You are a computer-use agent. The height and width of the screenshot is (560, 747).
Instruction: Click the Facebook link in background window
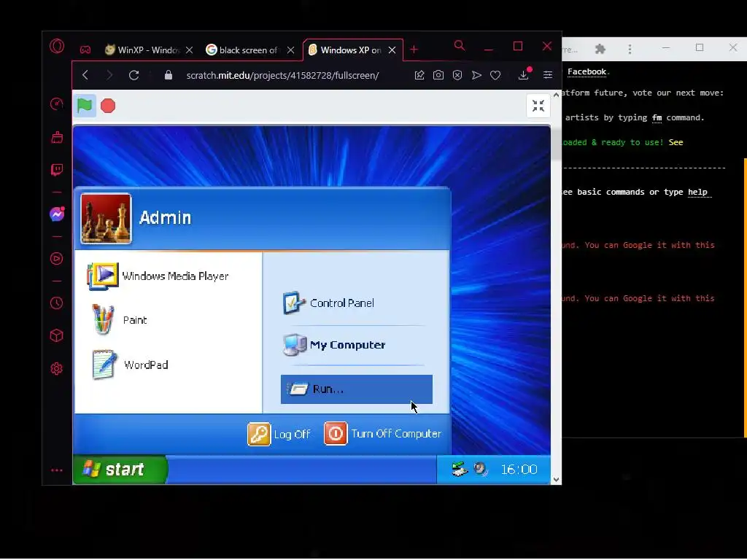coord(587,72)
